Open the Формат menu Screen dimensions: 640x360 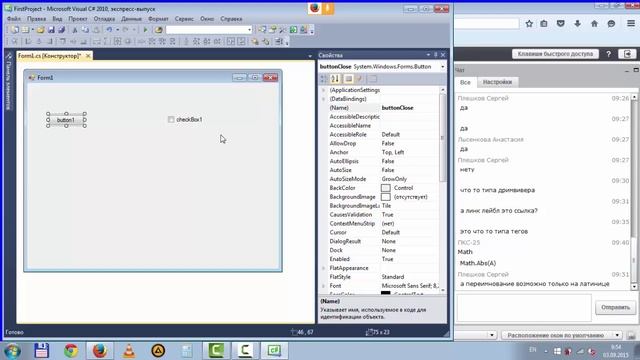(x=158, y=19)
